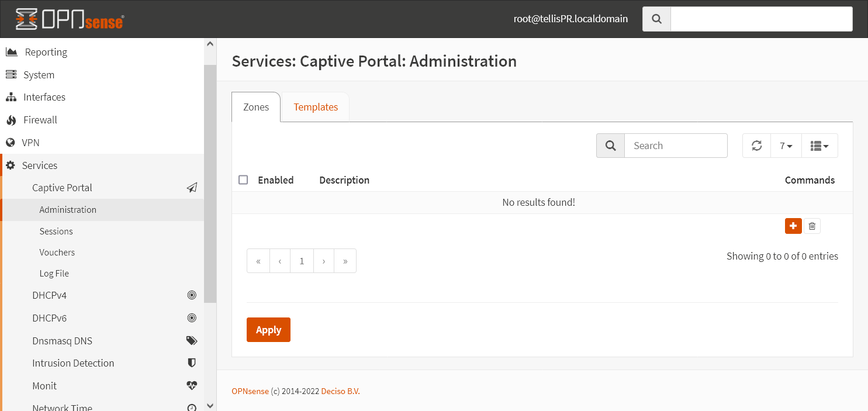
Task: Open the page size dropdown showing 7
Action: pyautogui.click(x=786, y=145)
